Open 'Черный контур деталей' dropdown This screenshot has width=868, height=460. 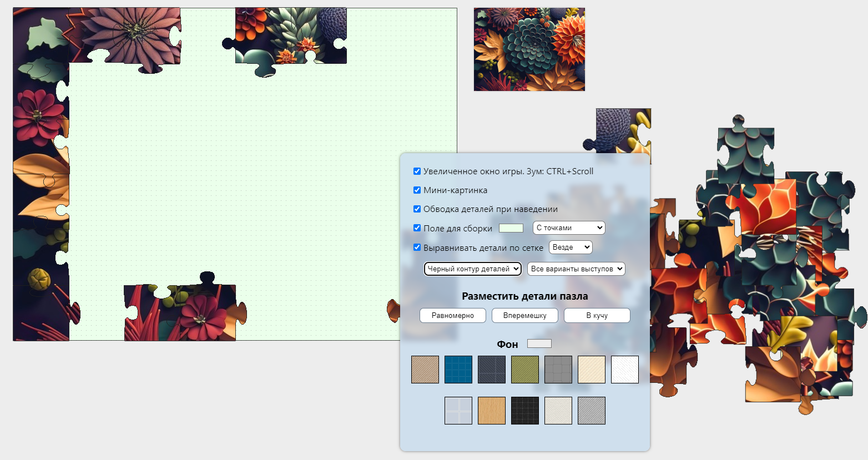[473, 269]
